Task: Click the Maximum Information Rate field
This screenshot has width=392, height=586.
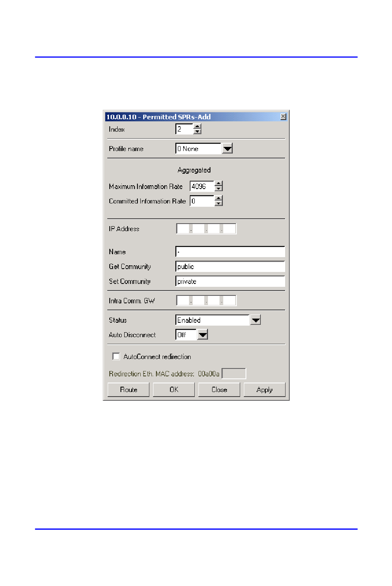Action: (x=202, y=186)
